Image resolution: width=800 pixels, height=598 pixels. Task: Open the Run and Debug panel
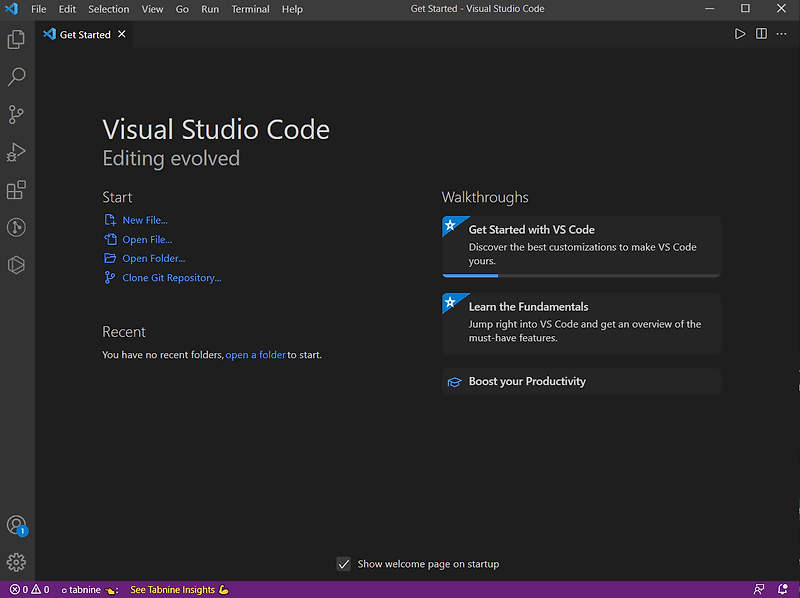coord(15,152)
